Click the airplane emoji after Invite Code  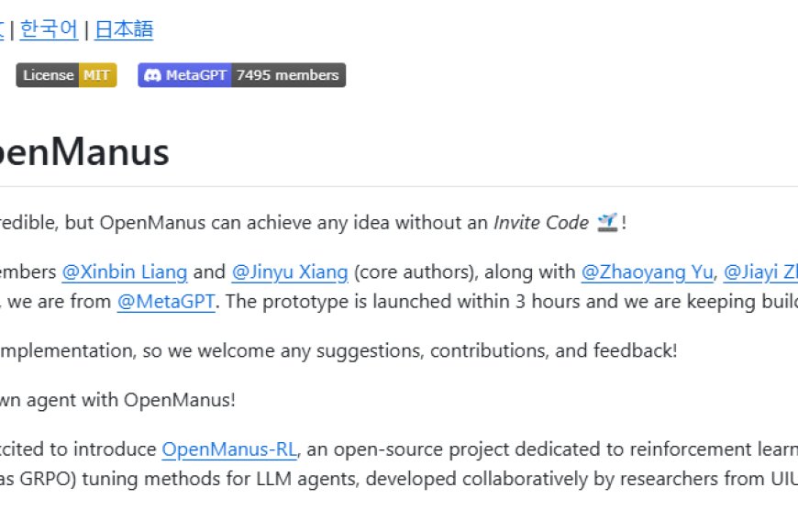[x=607, y=222]
